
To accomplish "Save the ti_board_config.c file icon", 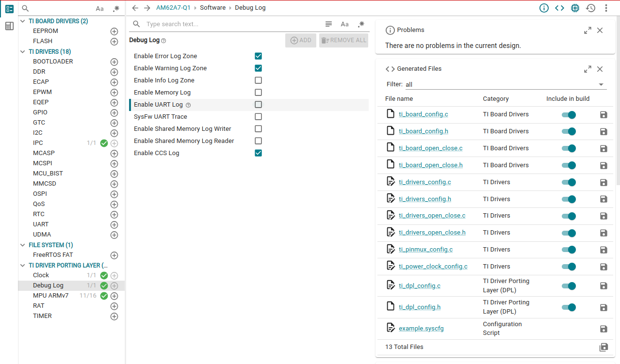I will [x=604, y=115].
